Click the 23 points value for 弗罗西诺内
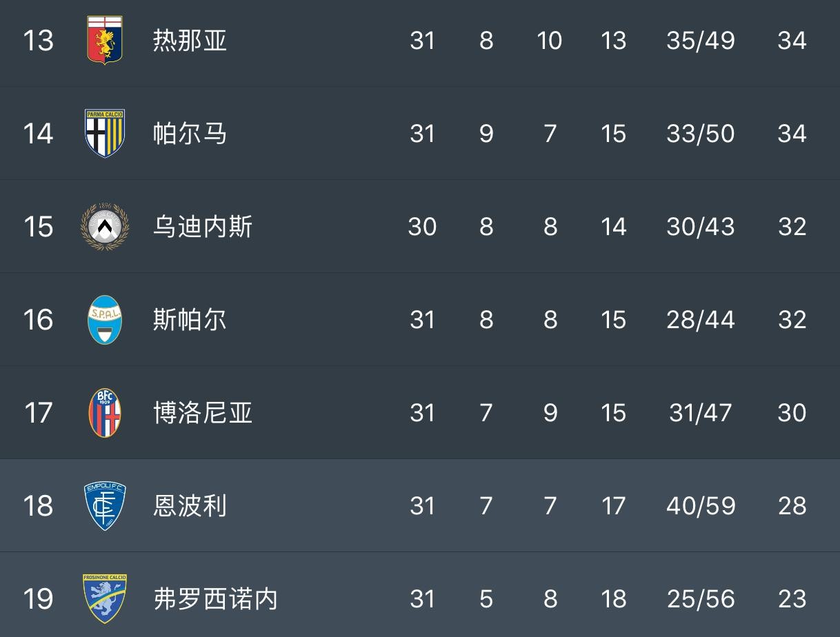Screen dimensions: 840x637 click(x=792, y=598)
